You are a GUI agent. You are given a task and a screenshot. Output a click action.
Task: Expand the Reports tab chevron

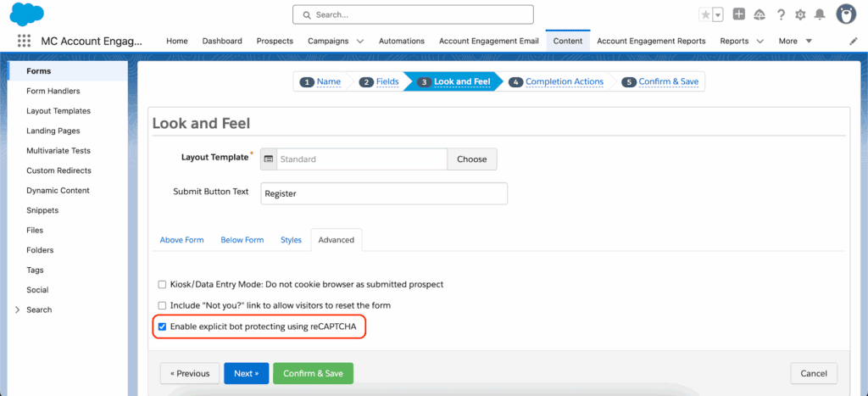point(759,42)
